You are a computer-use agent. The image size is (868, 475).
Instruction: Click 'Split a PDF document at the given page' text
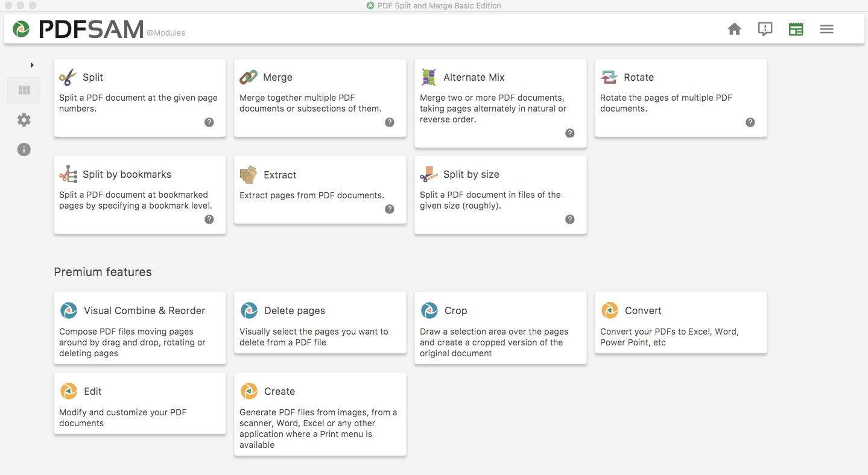[138, 98]
